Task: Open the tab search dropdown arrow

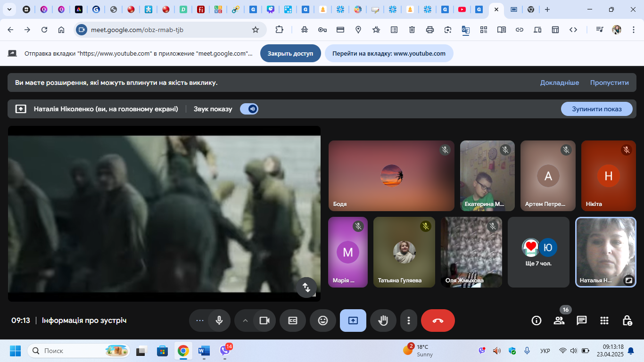Action: click(10, 9)
